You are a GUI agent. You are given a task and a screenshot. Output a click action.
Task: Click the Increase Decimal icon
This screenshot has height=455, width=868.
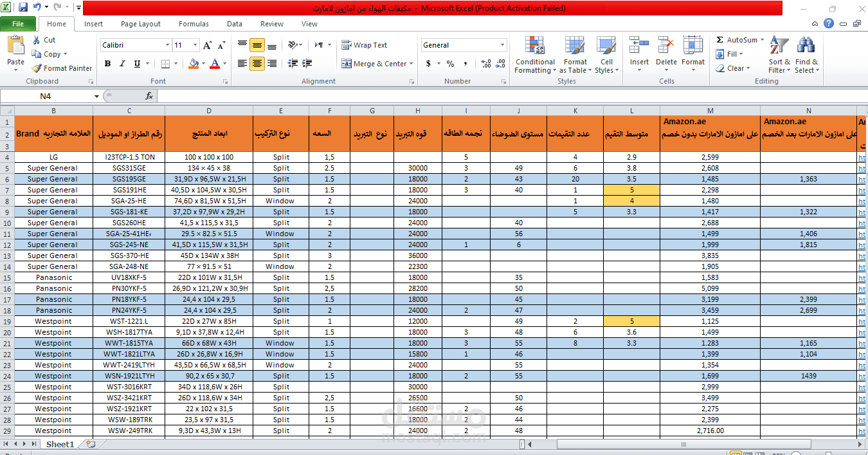click(485, 64)
